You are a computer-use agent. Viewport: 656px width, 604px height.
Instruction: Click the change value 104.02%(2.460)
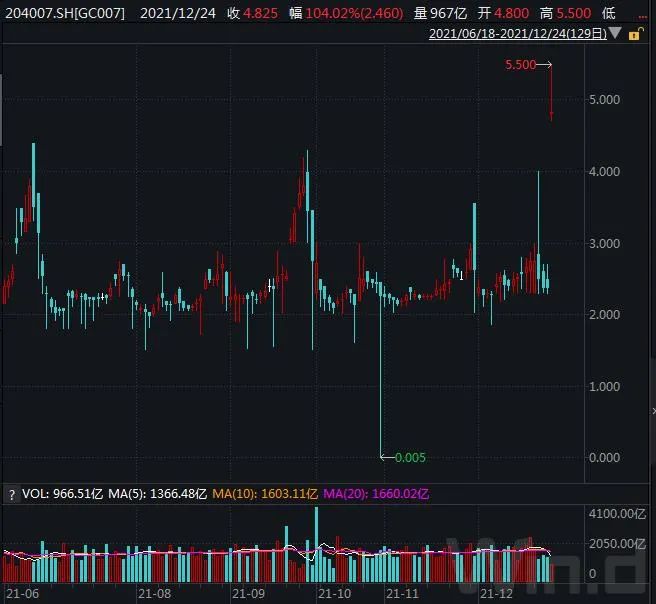pos(354,13)
